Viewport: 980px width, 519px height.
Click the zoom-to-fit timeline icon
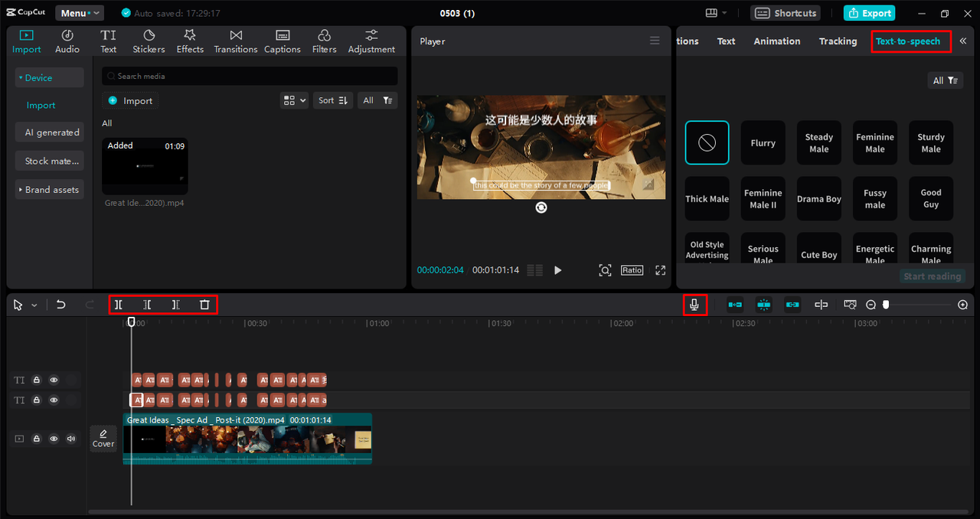click(x=850, y=305)
